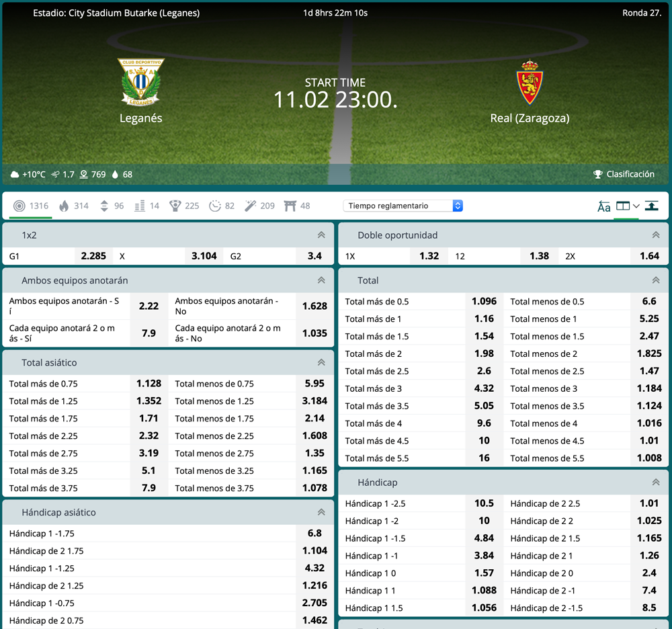Open the clock icon tab showing 82
672x629 pixels.
(222, 206)
